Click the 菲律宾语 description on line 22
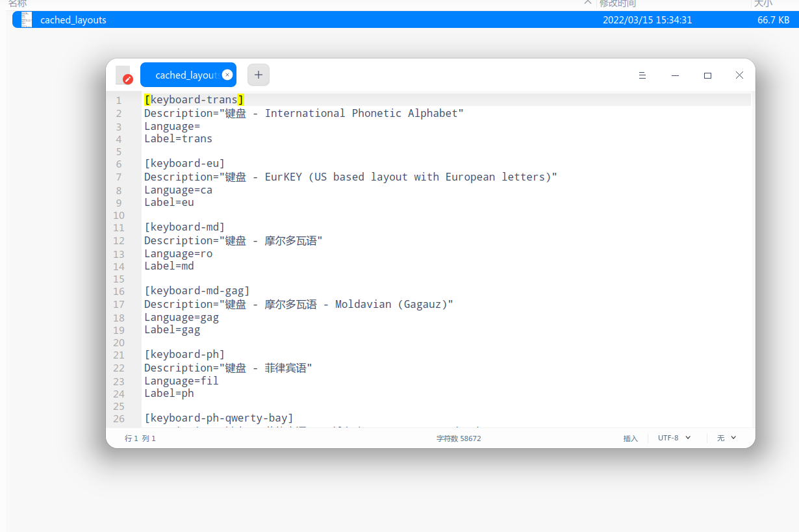The image size is (799, 532). (x=228, y=368)
